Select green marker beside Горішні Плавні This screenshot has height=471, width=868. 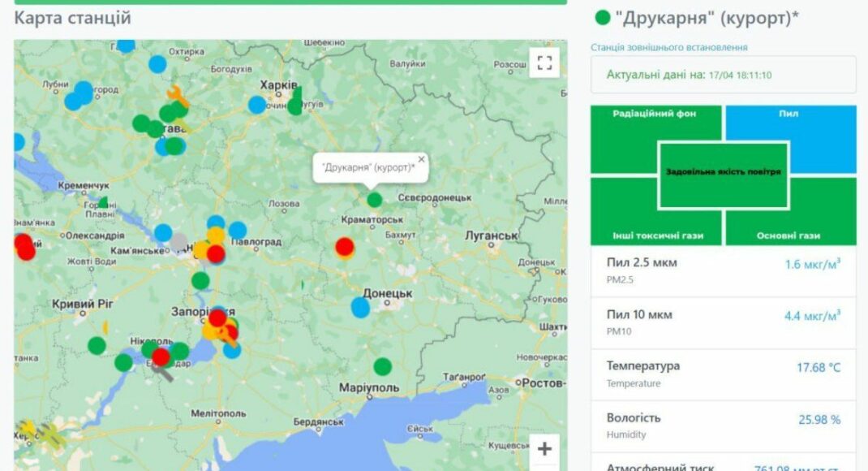[104, 202]
